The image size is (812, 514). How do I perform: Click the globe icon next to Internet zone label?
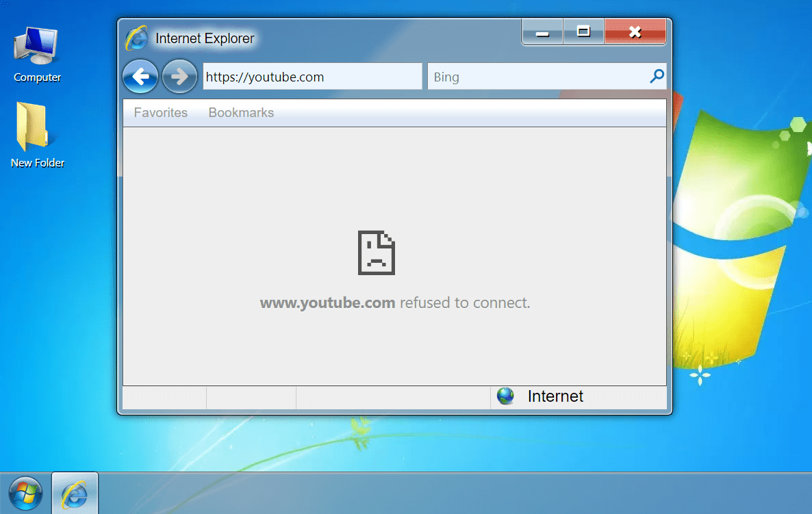(505, 396)
